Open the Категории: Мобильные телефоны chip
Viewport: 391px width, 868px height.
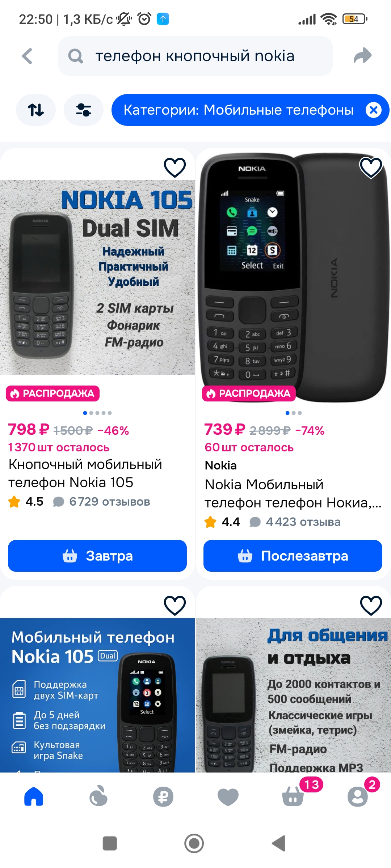[x=238, y=110]
